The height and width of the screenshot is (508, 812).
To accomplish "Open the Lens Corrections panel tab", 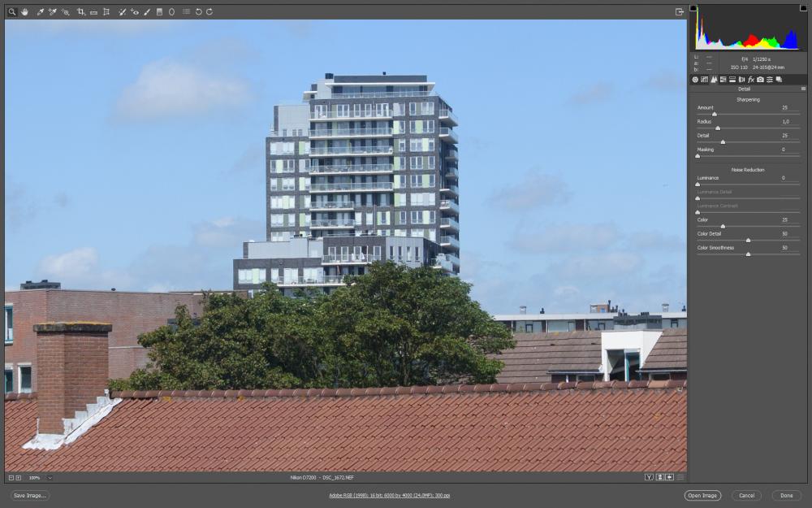I will tap(741, 80).
